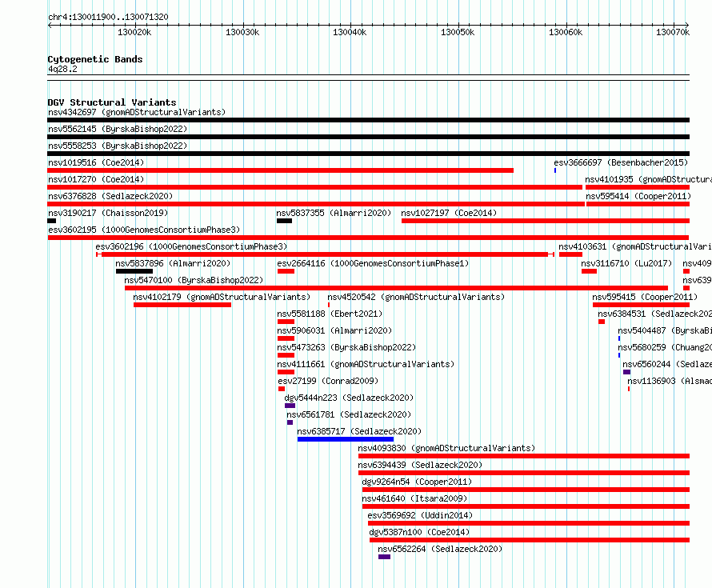This screenshot has height=588, width=712.
Task: Click nsv1019516 Coe2014 variant label
Action: tap(96, 162)
